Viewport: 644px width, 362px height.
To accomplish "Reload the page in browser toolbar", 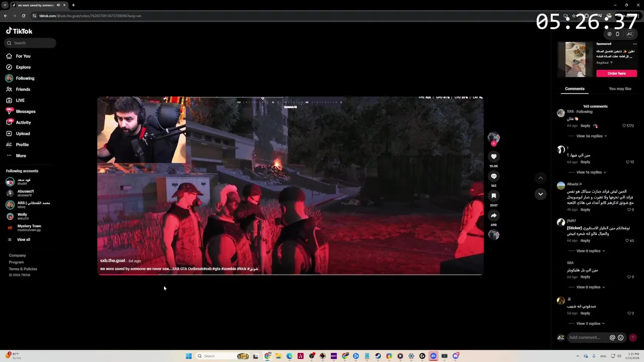I will (23, 16).
